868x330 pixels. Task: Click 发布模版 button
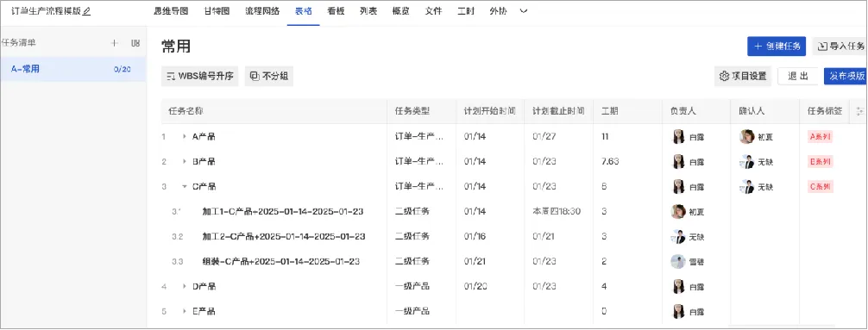[846, 77]
